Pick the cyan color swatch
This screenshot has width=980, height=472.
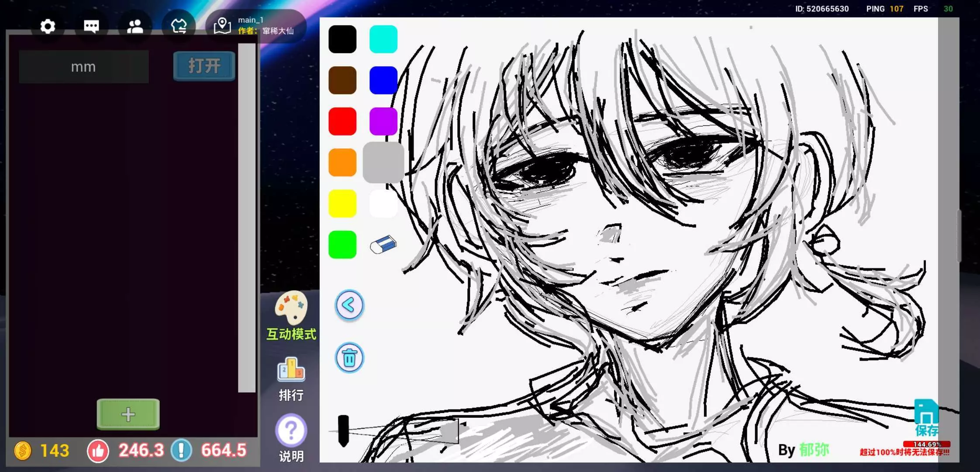tap(383, 39)
